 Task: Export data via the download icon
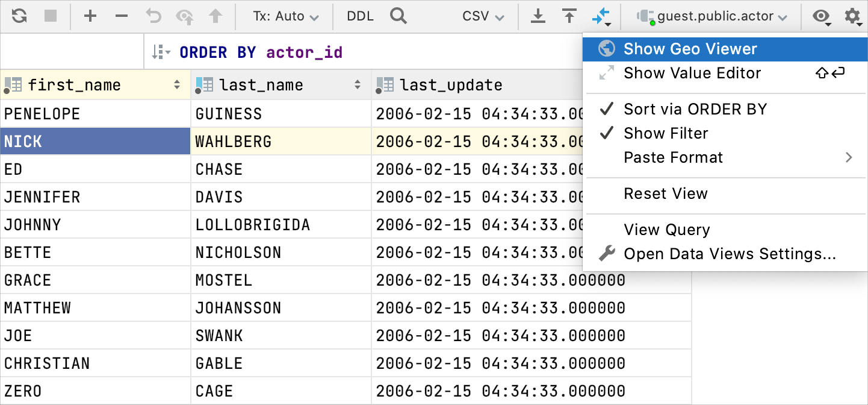click(538, 16)
